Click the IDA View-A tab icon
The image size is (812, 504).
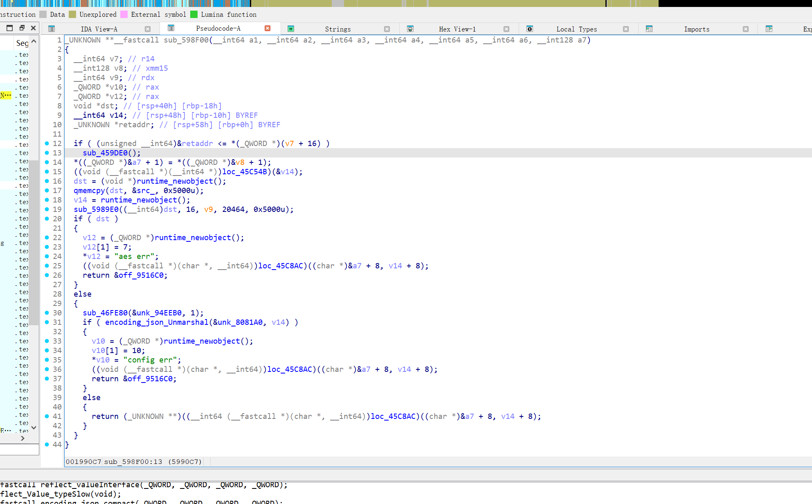[52, 29]
